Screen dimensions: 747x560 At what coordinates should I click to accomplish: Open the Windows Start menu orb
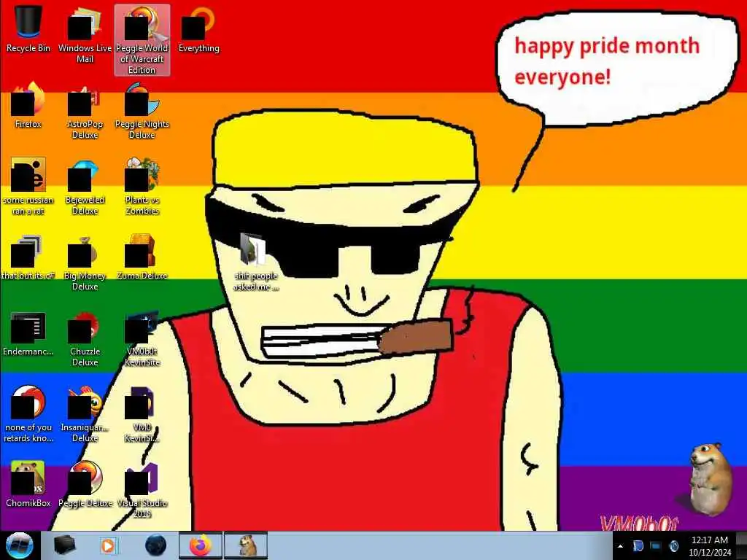pos(19,545)
